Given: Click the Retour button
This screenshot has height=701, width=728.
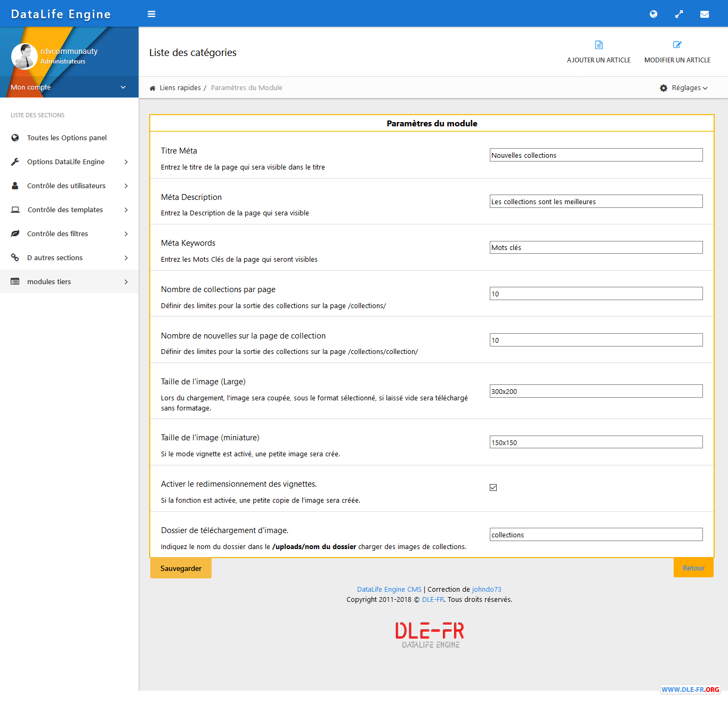Looking at the screenshot, I should pyautogui.click(x=693, y=568).
